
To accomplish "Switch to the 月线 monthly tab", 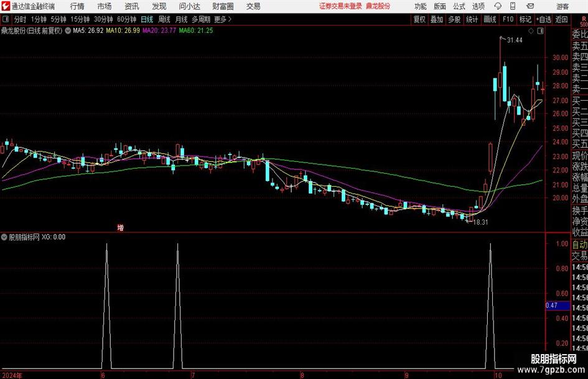I will [x=181, y=19].
